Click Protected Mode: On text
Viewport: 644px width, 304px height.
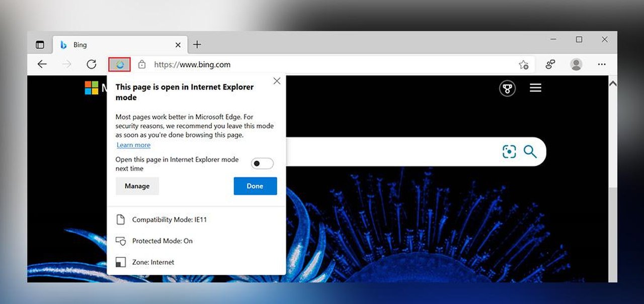[162, 241]
